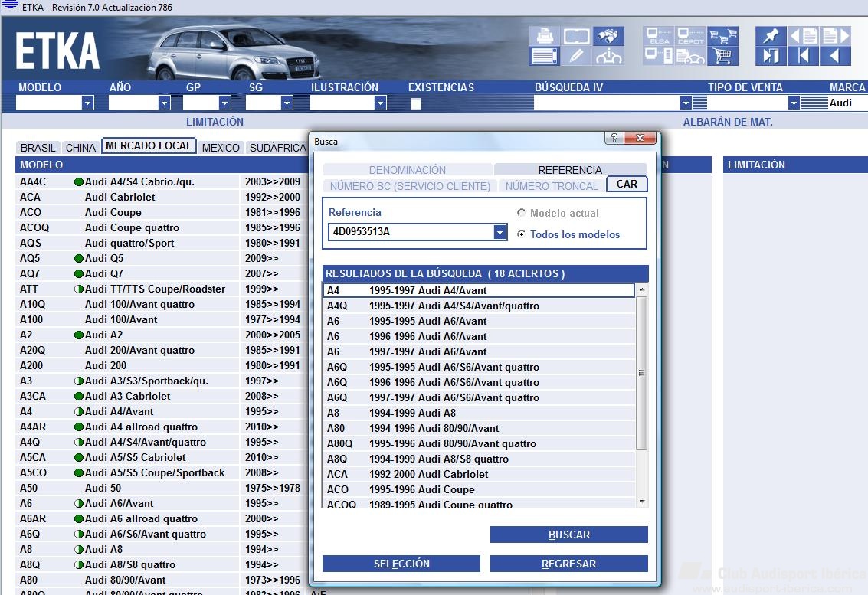Viewport: 868px width, 595px height.
Task: Click the MARCA field showing Audi
Action: pos(847,103)
